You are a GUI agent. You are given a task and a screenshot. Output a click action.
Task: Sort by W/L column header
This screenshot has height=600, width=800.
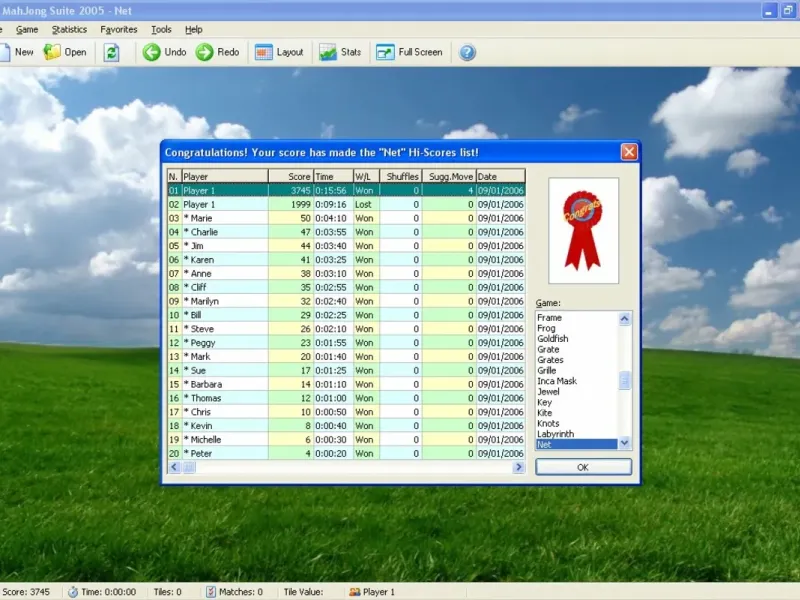click(x=366, y=177)
